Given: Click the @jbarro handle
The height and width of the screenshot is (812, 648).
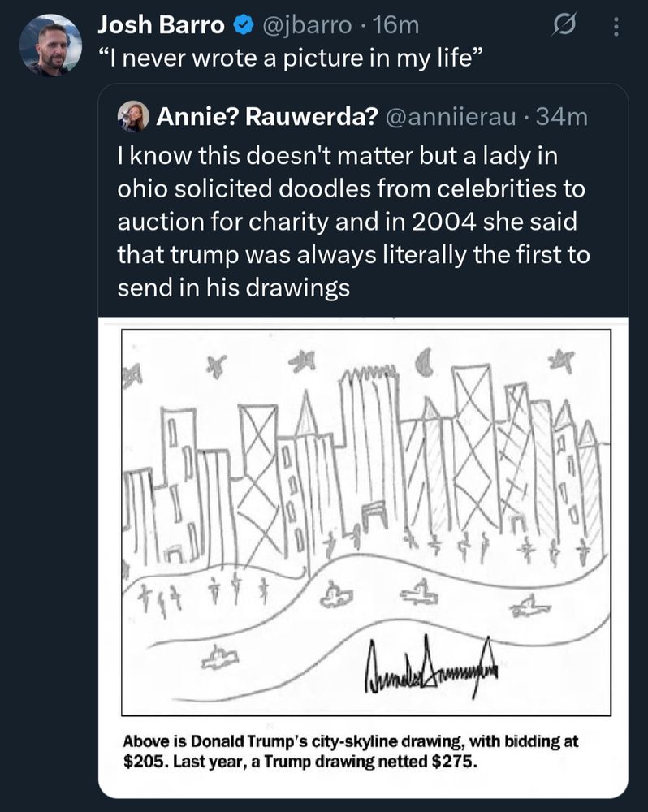Looking at the screenshot, I should [308, 25].
